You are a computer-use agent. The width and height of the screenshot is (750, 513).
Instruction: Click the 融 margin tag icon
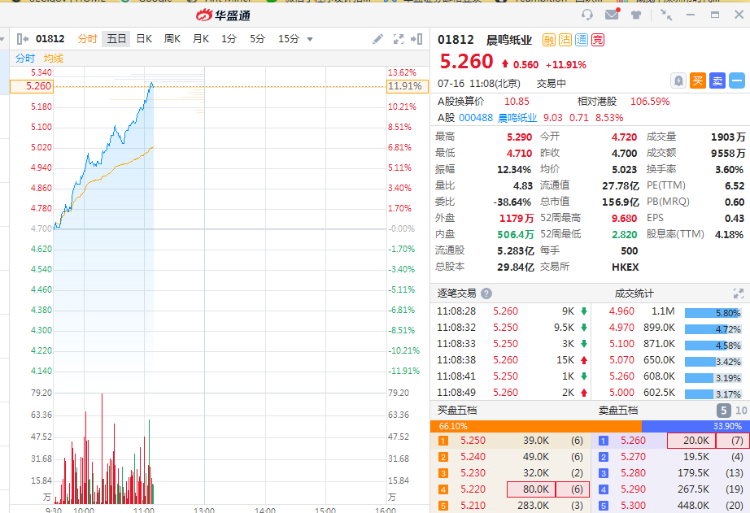549,40
